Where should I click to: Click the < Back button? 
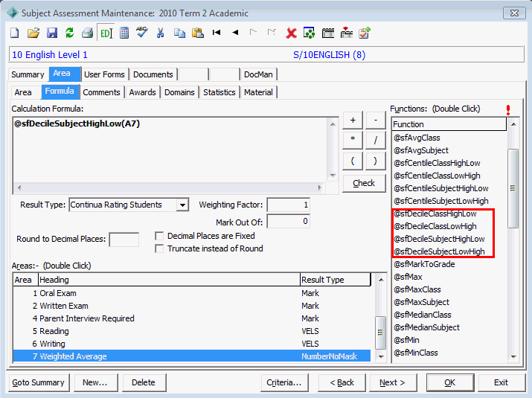(x=342, y=382)
